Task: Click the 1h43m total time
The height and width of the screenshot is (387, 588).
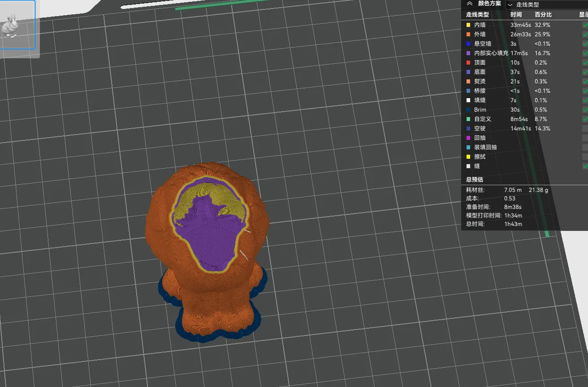Action: coord(513,224)
